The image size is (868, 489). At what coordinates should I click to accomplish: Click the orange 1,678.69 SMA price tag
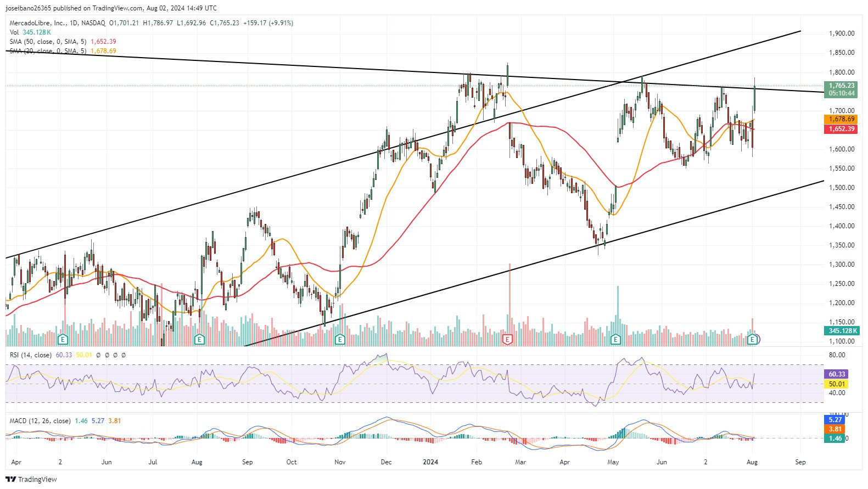coord(841,119)
